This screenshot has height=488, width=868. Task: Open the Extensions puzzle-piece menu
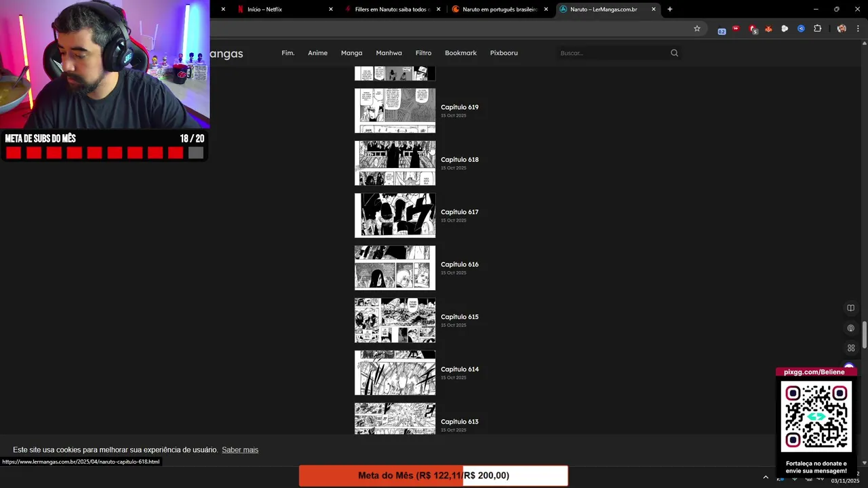pyautogui.click(x=817, y=28)
